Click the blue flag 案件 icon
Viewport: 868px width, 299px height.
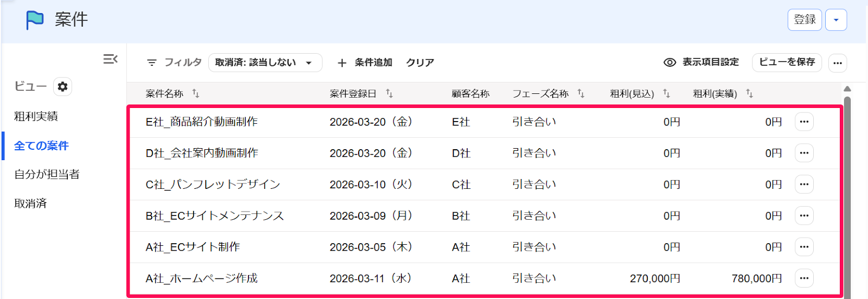pyautogui.click(x=35, y=20)
